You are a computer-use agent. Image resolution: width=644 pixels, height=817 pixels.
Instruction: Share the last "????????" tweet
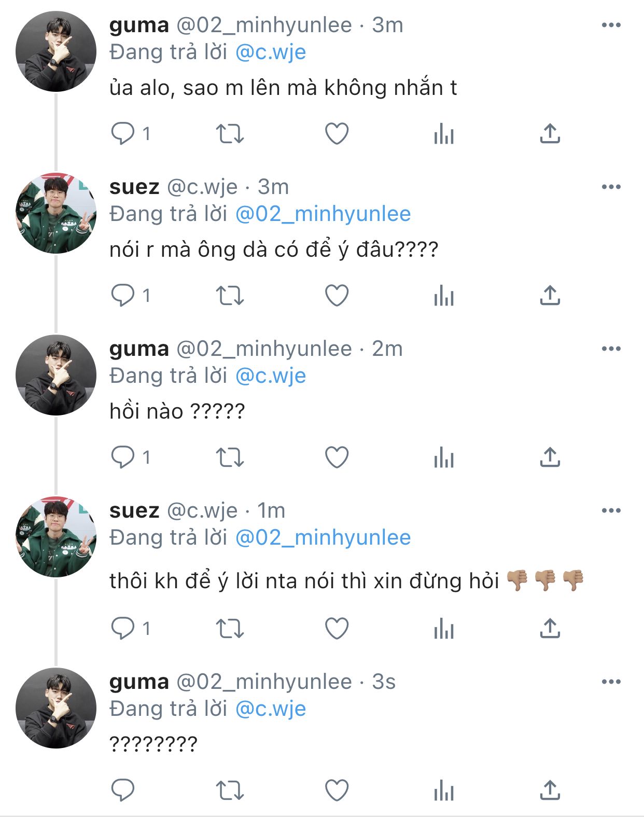tap(550, 791)
